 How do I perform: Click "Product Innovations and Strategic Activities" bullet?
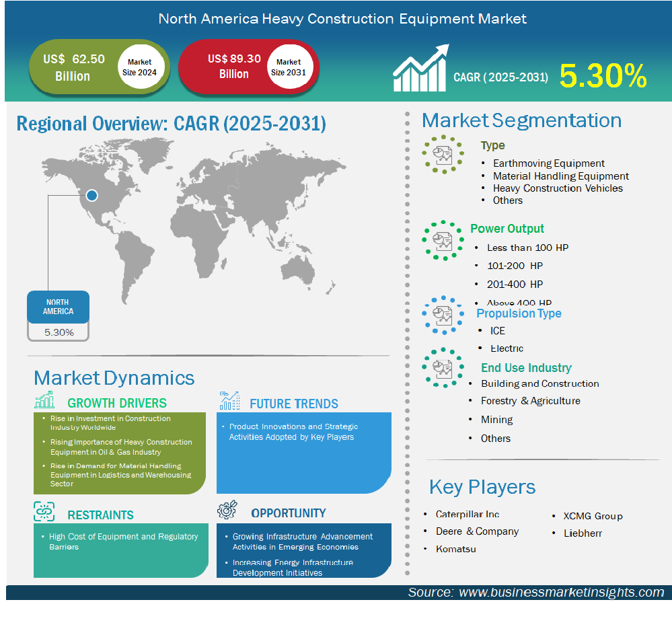tap(293, 432)
